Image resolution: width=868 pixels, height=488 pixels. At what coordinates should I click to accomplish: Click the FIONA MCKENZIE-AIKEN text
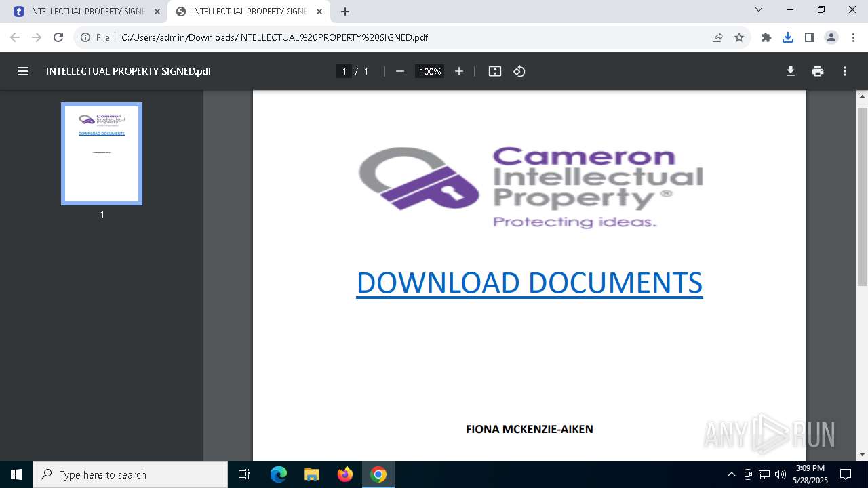530,429
